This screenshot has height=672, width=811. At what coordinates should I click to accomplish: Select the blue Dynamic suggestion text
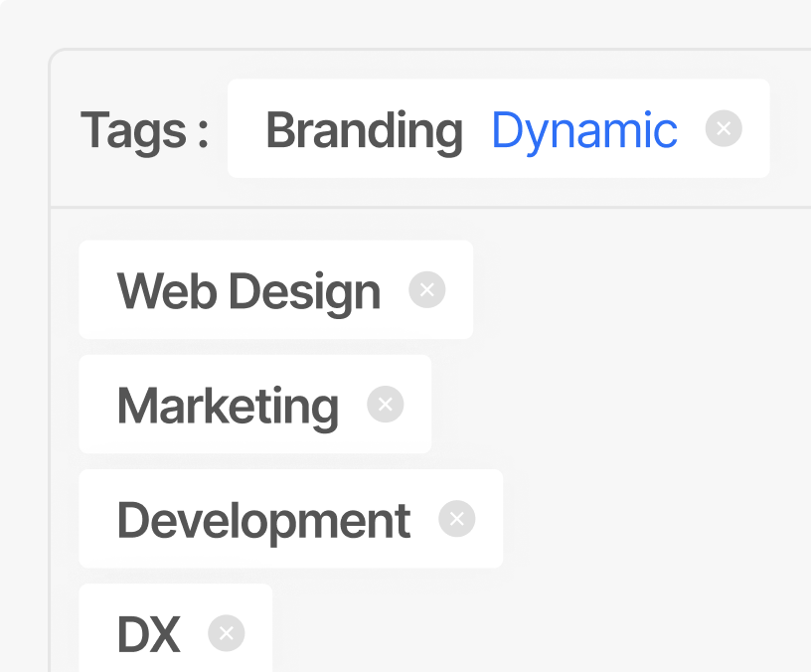click(x=584, y=130)
